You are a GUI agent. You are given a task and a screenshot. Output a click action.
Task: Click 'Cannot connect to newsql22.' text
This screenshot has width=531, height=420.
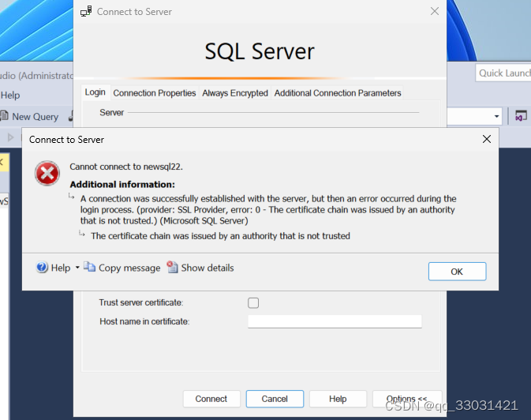click(126, 167)
